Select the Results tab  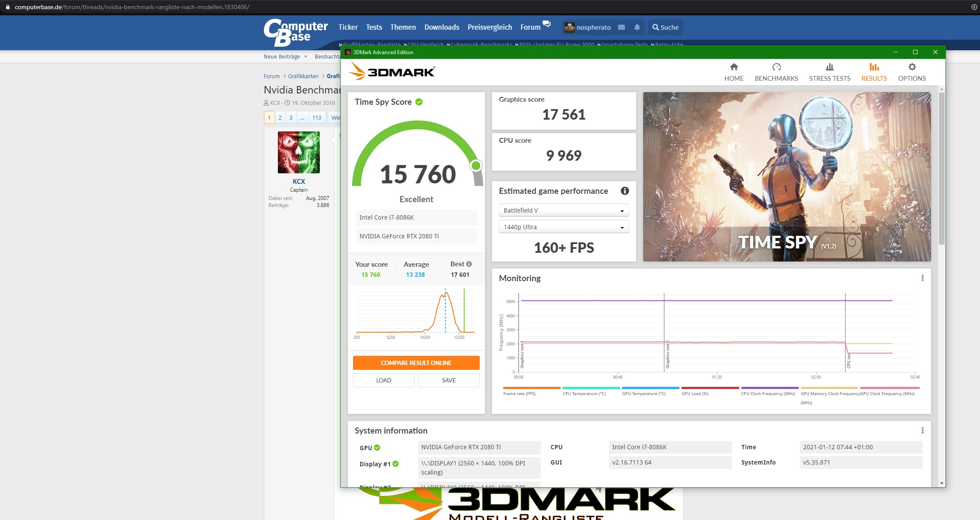click(874, 72)
